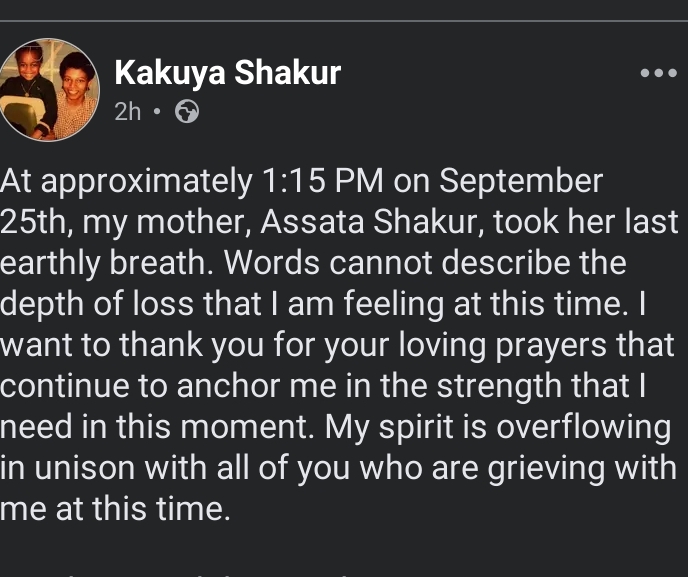Screen dimensions: 688x577
Task: Open Kakuya Shakur's profile picture
Action: [x=50, y=90]
